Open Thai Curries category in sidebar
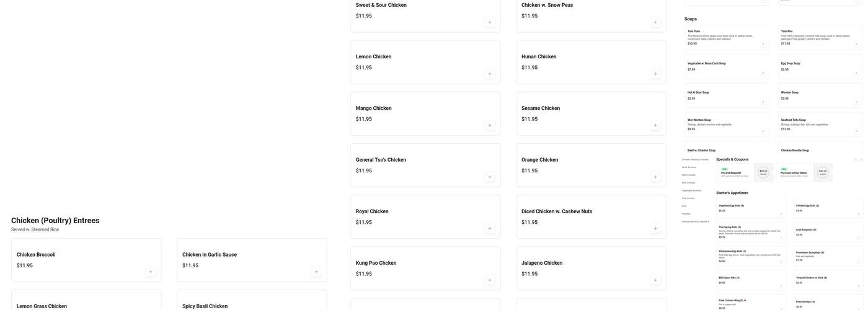This screenshot has width=868, height=310. tap(688, 198)
